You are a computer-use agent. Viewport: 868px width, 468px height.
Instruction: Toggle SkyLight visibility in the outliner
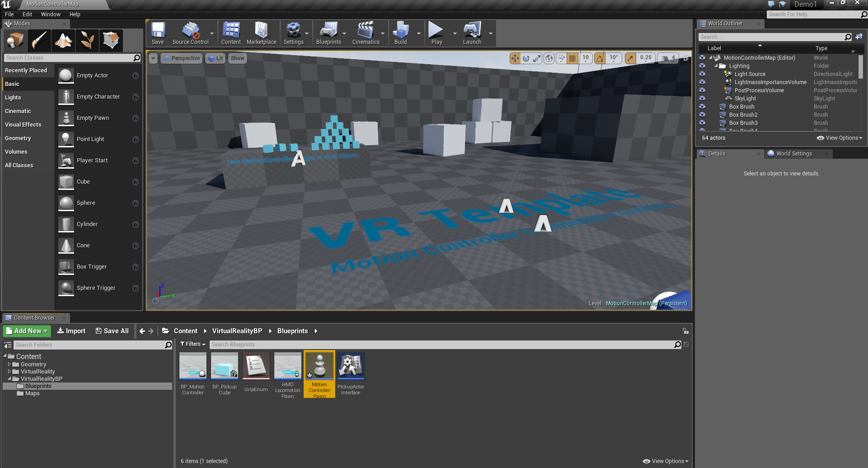coord(702,98)
